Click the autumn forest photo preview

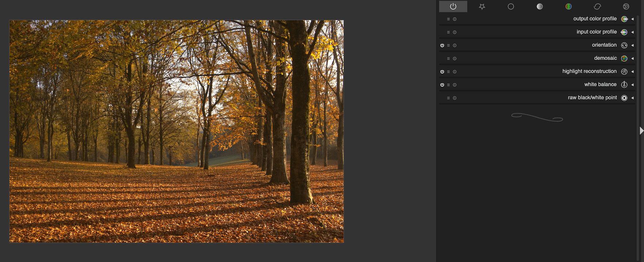176,131
